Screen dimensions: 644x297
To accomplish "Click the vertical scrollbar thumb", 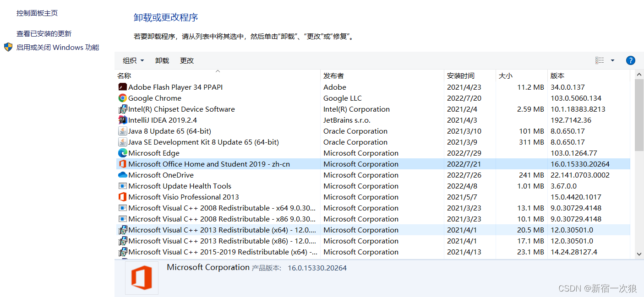I will pos(639,115).
